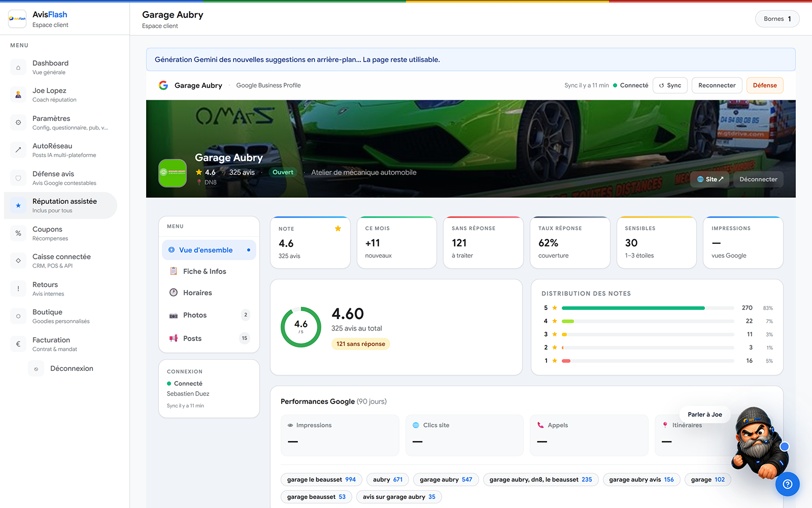Image resolution: width=812 pixels, height=508 pixels.
Task: Click the 'aubry 671' keyword chip
Action: click(x=388, y=480)
